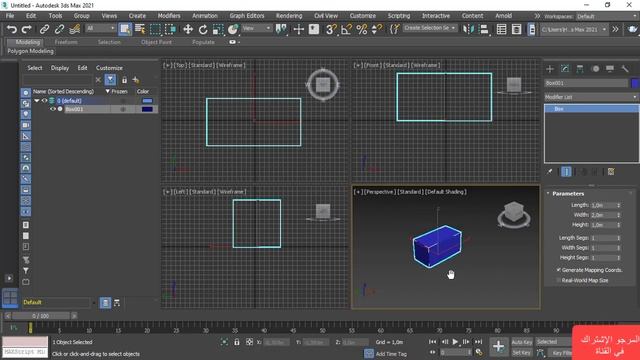The width and height of the screenshot is (640, 360).
Task: Open the Workspaces Default dropdown
Action: point(607,16)
